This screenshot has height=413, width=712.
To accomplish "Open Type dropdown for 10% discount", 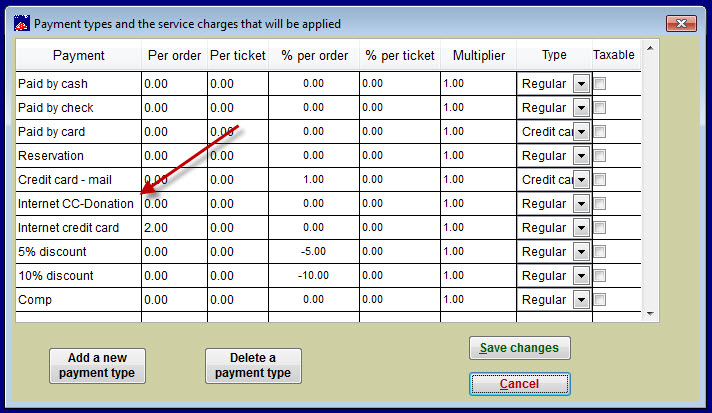I will pyautogui.click(x=581, y=276).
